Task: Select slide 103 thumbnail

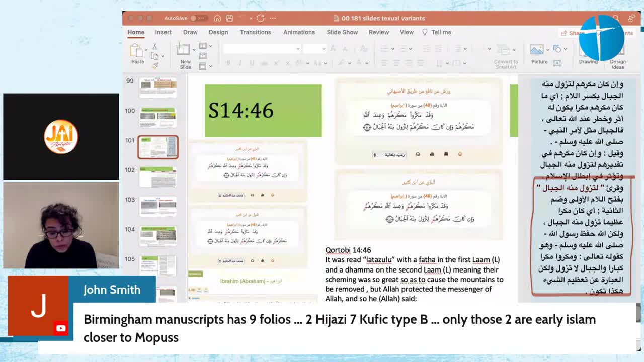Action: click(x=158, y=206)
